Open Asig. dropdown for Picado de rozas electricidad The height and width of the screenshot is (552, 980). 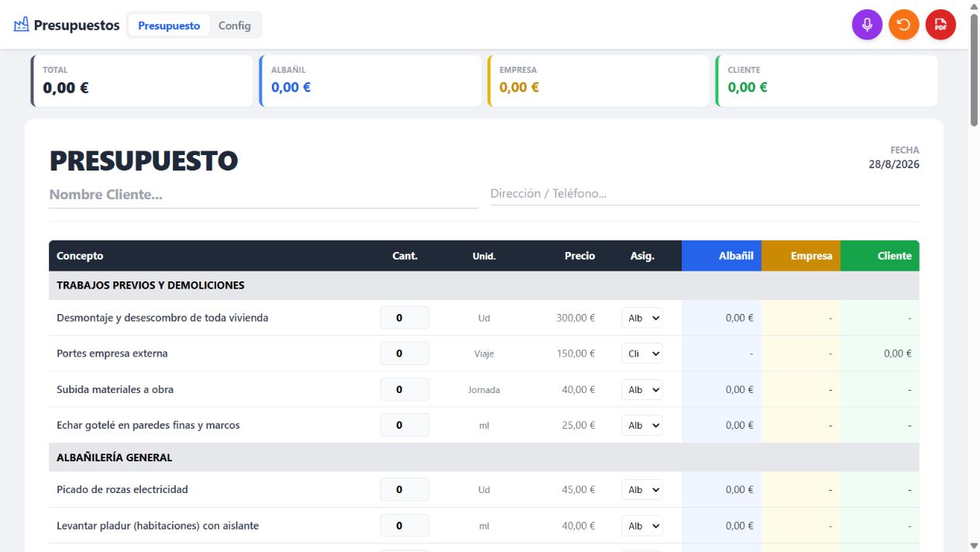tap(642, 489)
